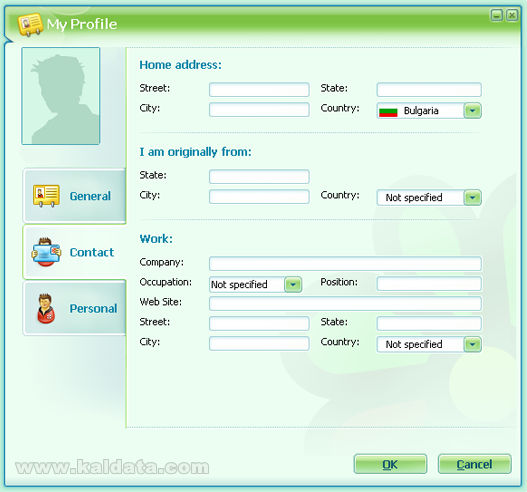
Task: Click the Bulgaria flag icon in Country field
Action: 388,111
